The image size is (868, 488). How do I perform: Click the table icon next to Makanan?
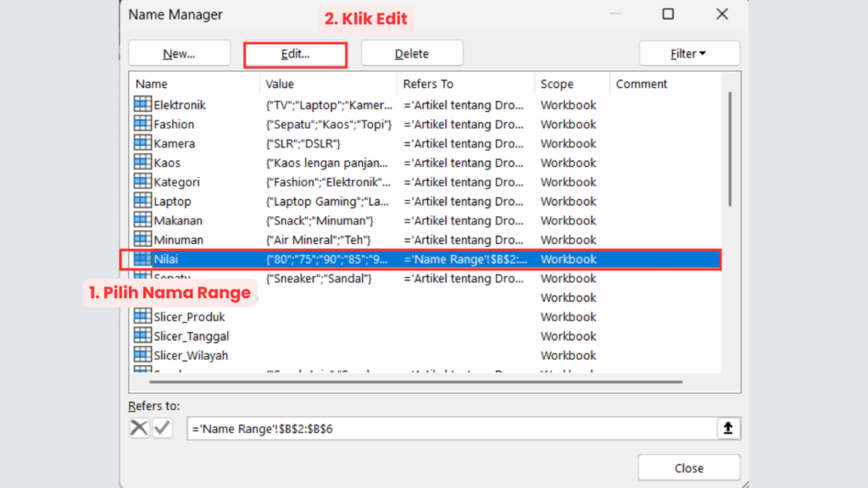click(x=142, y=220)
